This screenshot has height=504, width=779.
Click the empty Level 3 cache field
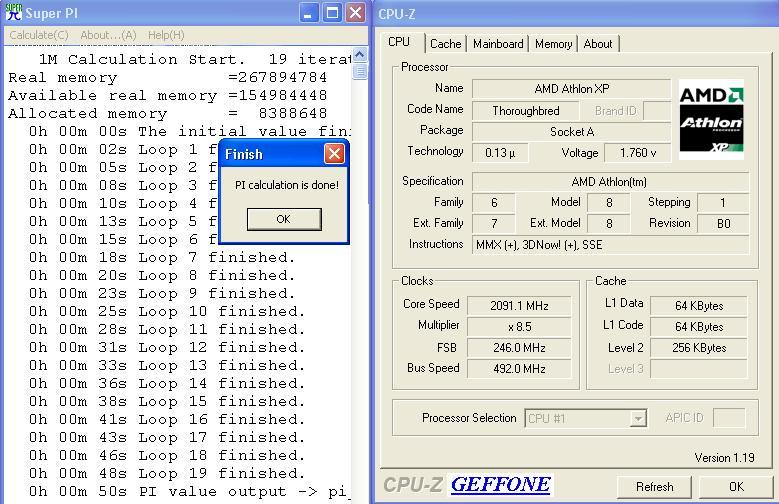click(699, 369)
